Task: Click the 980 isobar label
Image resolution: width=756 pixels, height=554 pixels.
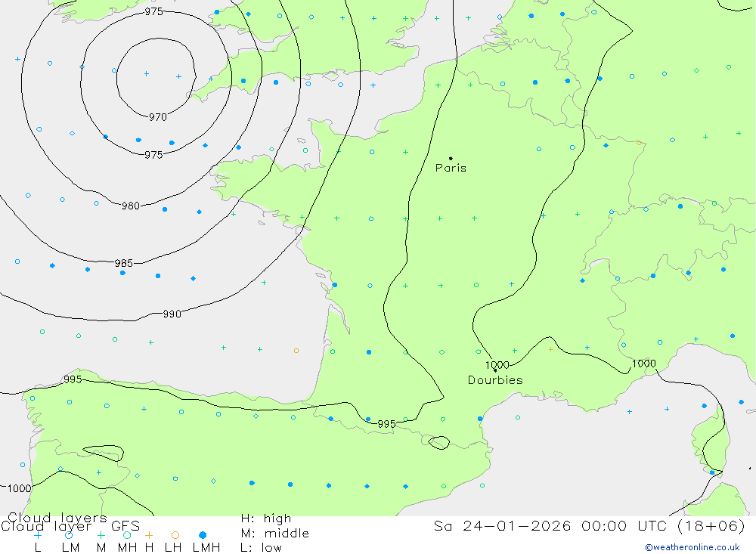Action: pos(130,206)
